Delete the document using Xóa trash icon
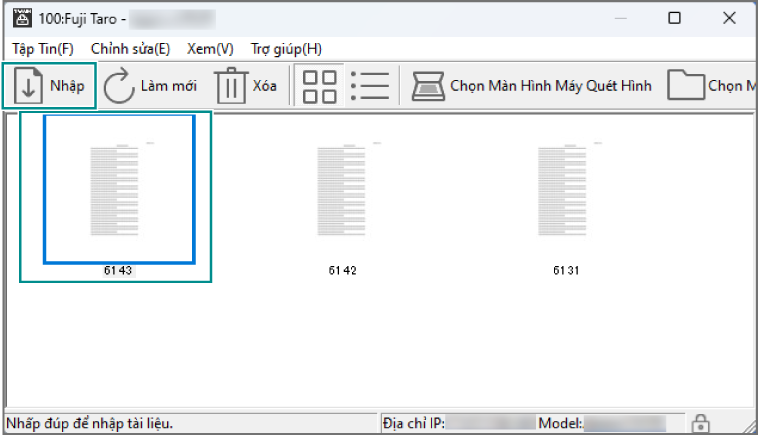 pos(231,86)
